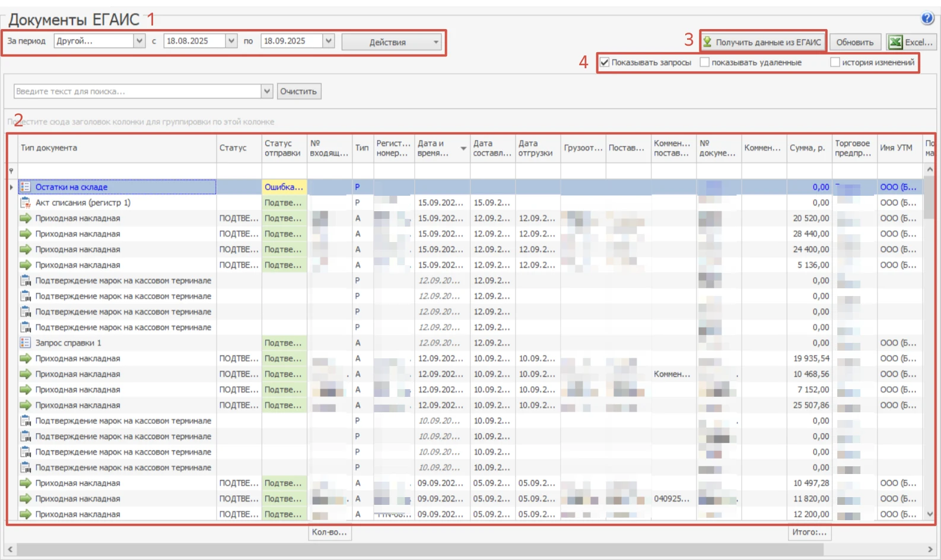Open the help question mark icon

pyautogui.click(x=928, y=19)
